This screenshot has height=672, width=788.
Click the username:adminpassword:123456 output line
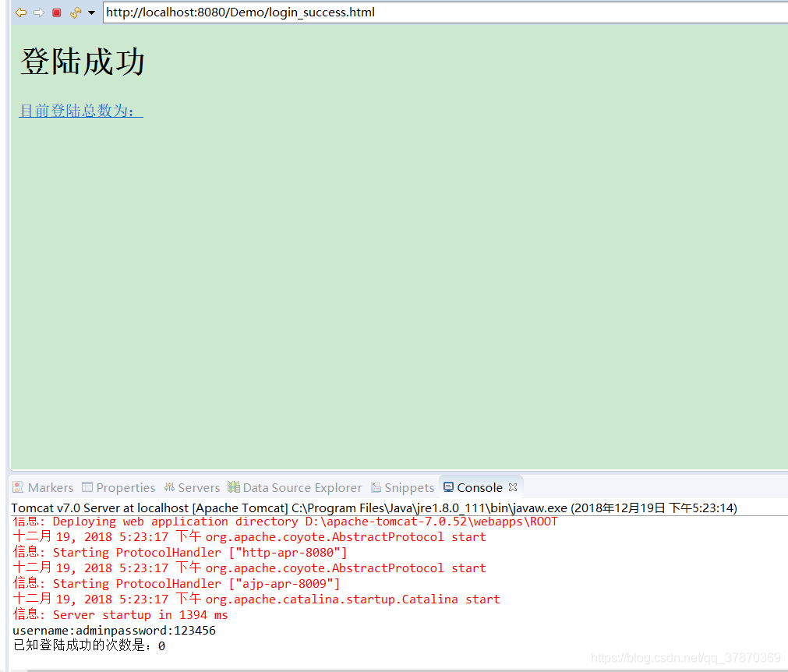pyautogui.click(x=114, y=630)
